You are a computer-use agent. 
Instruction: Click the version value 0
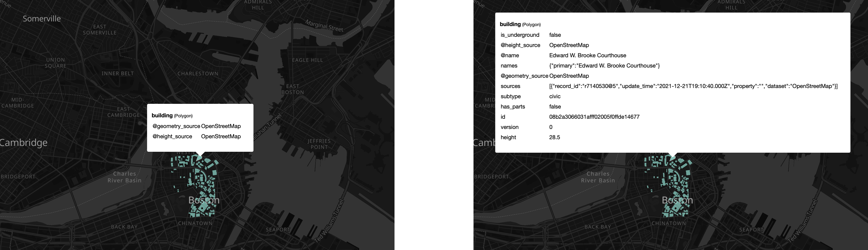pyautogui.click(x=551, y=127)
